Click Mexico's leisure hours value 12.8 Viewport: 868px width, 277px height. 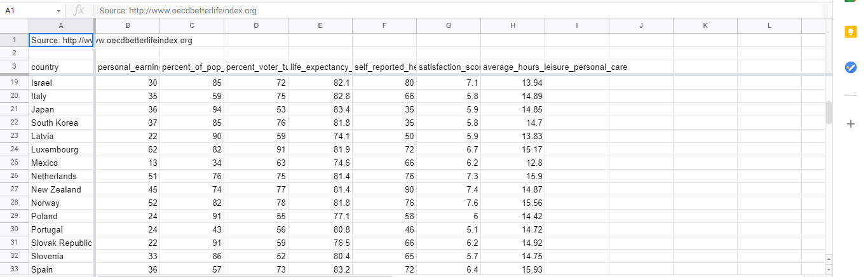(513, 163)
